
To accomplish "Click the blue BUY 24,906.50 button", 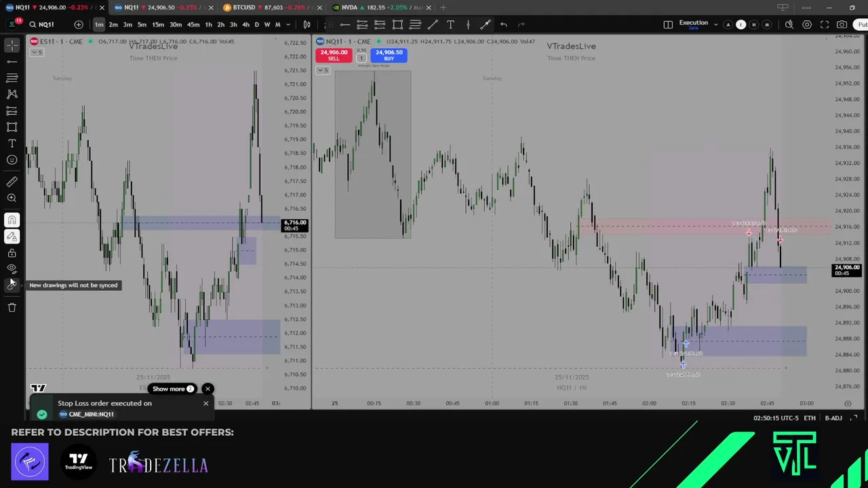I will (389, 55).
